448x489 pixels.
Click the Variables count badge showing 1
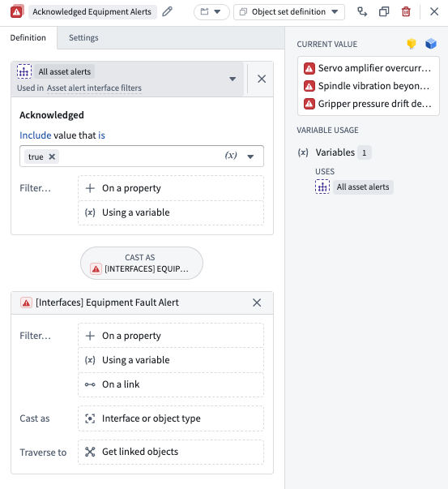(365, 152)
